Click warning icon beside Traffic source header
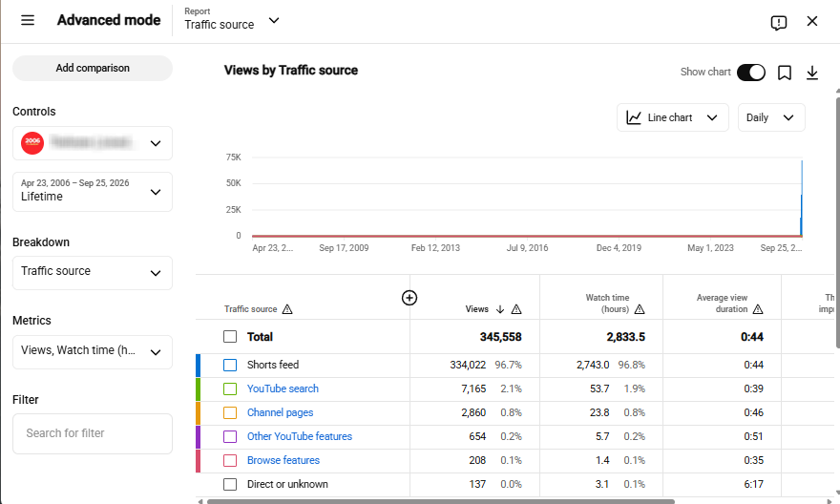 tap(287, 309)
